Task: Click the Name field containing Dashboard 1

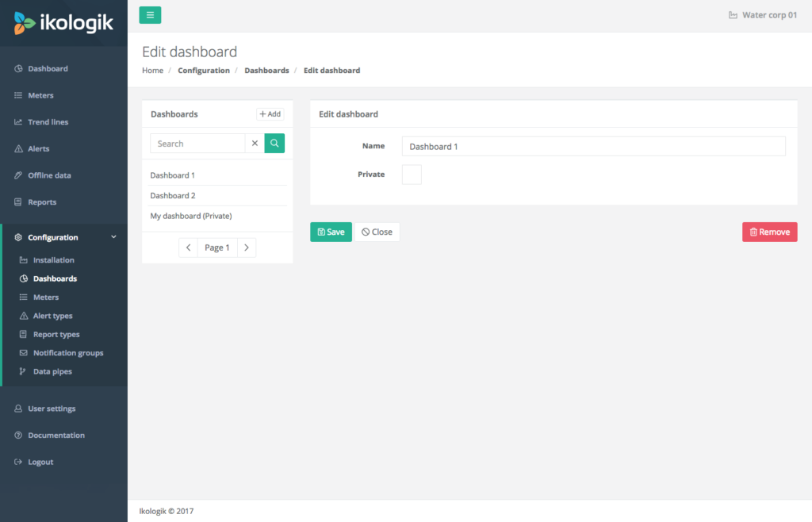Action: (x=593, y=147)
